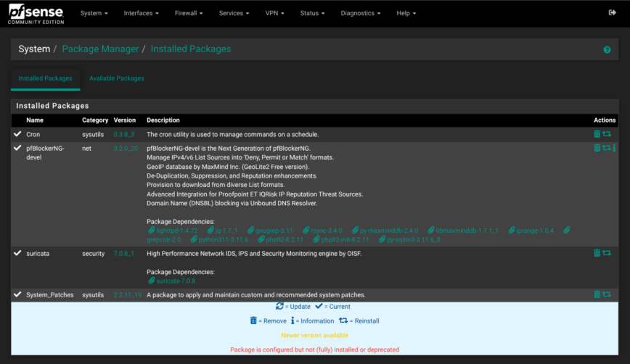Open the VPN dropdown menu
Image resolution: width=630 pixels, height=364 pixels.
coord(274,13)
